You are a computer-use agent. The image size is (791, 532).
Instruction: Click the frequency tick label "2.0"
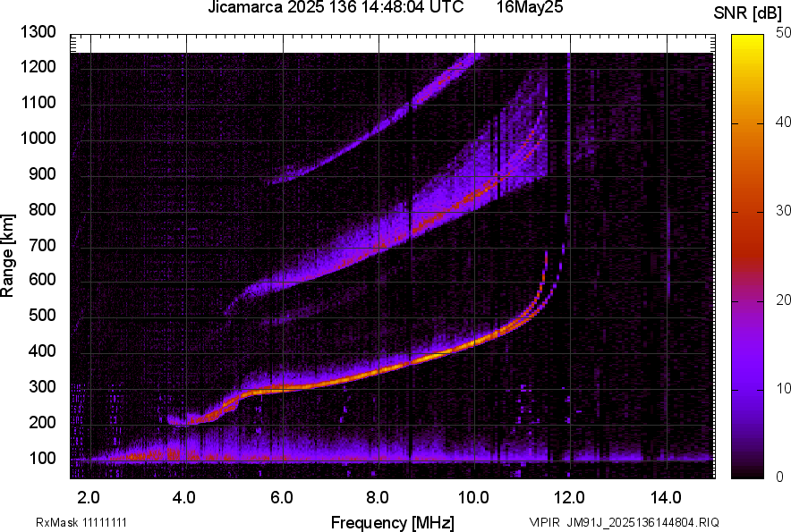pos(89,498)
